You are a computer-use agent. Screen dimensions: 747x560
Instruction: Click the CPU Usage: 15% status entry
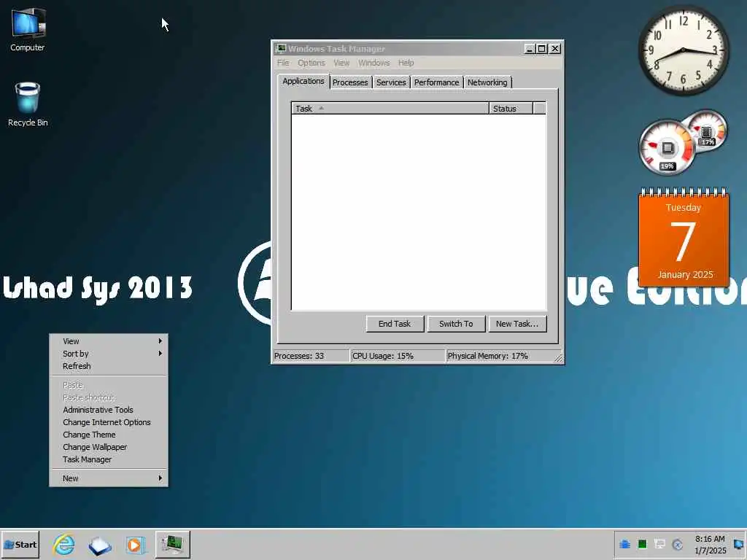coord(398,356)
